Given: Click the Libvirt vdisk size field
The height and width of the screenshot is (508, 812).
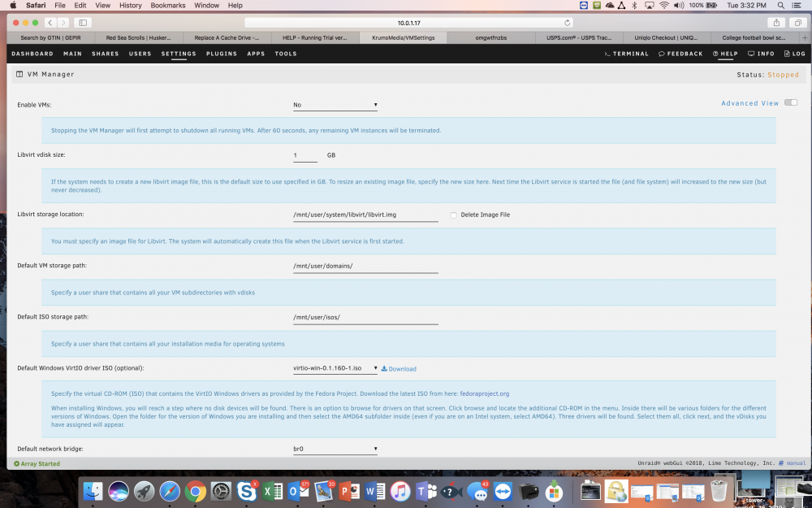Looking at the screenshot, I should (x=305, y=155).
